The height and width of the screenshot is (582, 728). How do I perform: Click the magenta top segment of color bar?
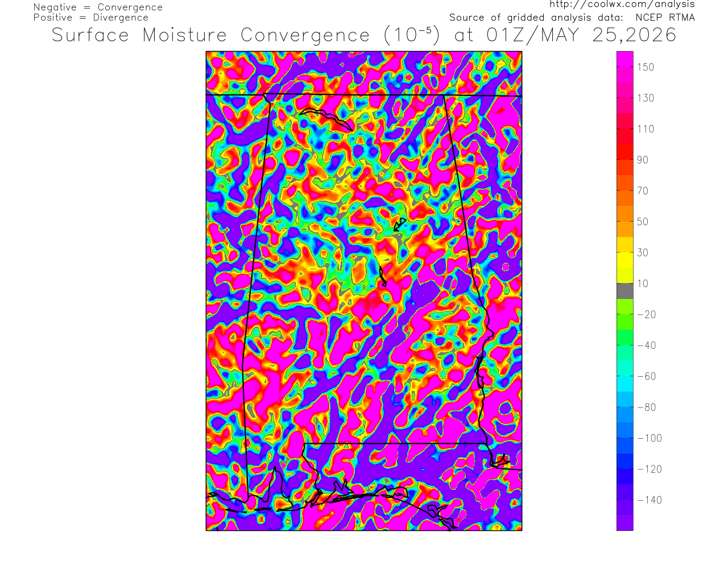click(x=624, y=59)
